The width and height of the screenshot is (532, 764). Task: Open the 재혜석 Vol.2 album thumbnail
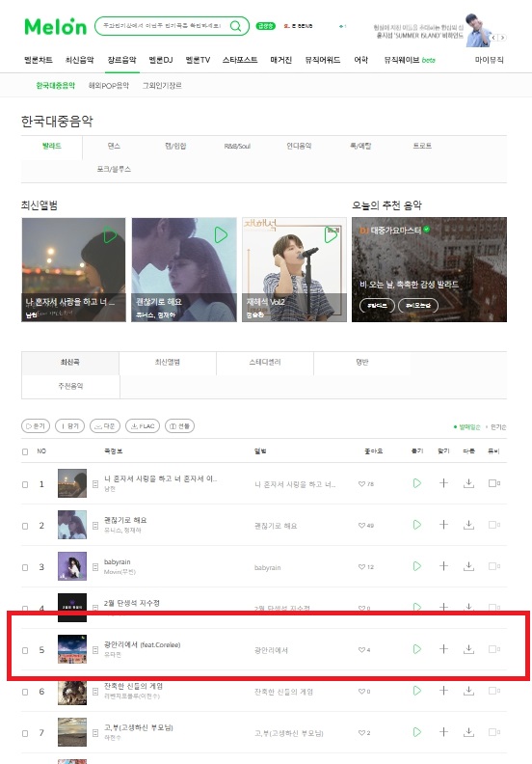(295, 269)
